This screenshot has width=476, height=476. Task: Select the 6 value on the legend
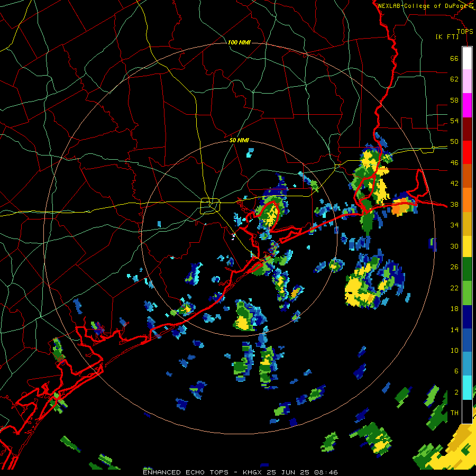(x=456, y=371)
